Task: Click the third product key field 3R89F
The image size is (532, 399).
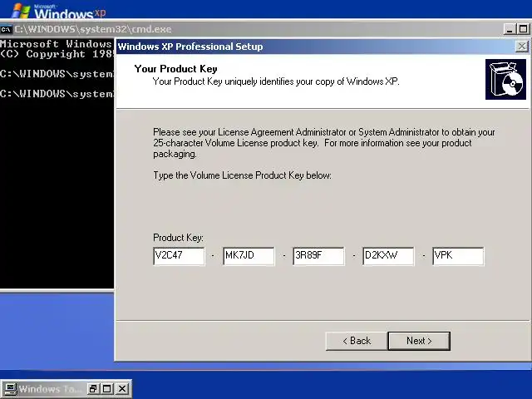Action: [x=318, y=256]
